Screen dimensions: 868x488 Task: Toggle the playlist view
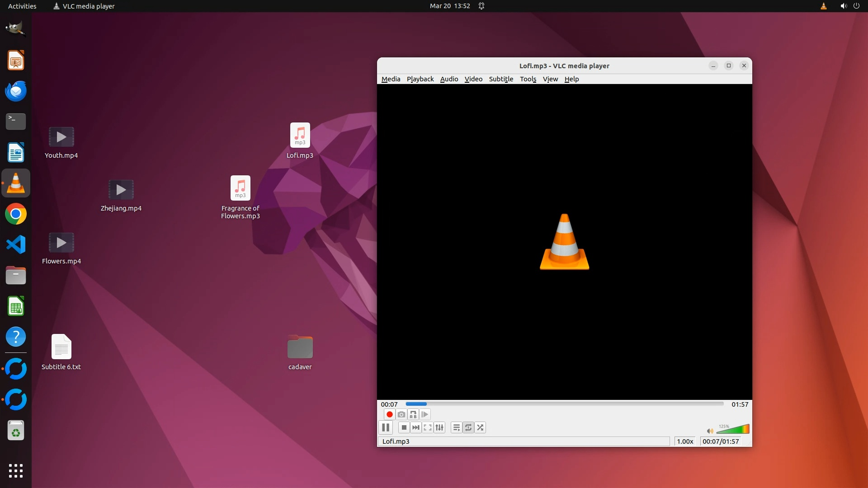pyautogui.click(x=457, y=427)
